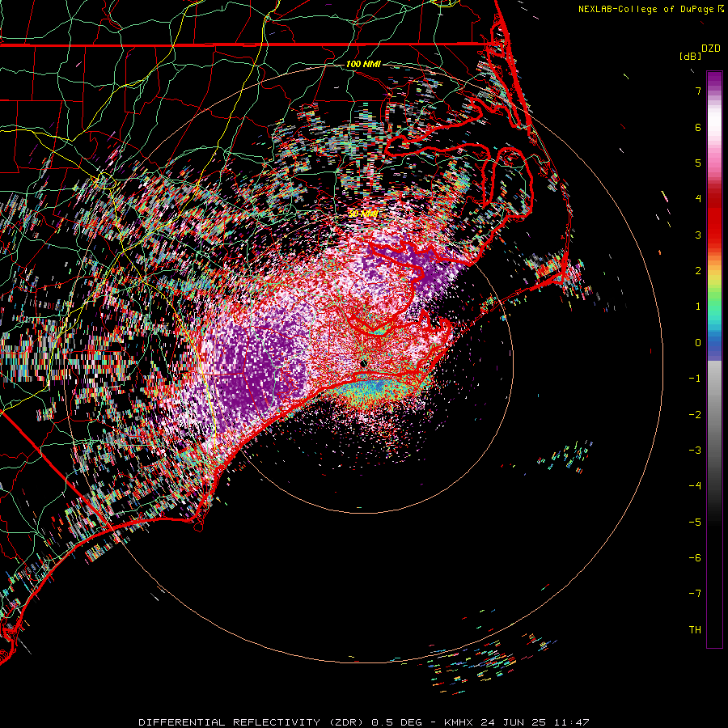
Task: Click the color scale value -5 label
Action: click(x=695, y=523)
